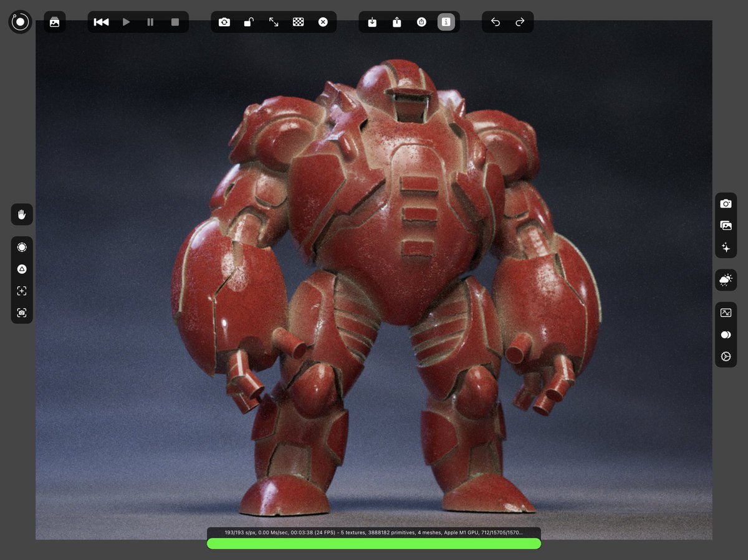The width and height of the screenshot is (748, 560).
Task: Select the focus point crosshair tool
Action: [22, 291]
